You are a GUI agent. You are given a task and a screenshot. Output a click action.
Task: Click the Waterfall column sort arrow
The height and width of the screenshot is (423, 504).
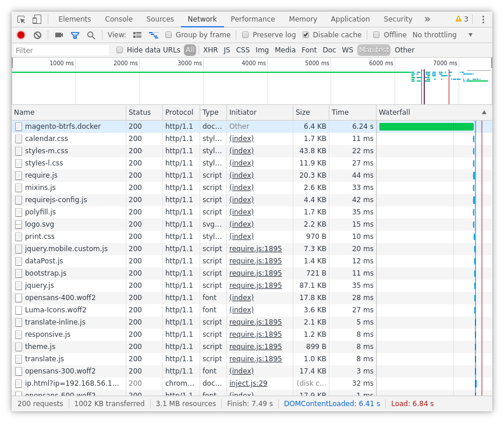click(x=484, y=112)
